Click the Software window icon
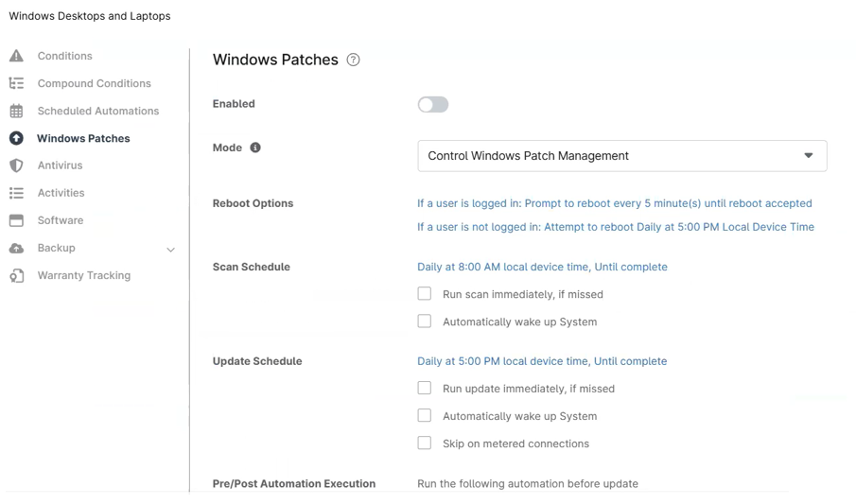The height and width of the screenshot is (504, 856). click(16, 220)
